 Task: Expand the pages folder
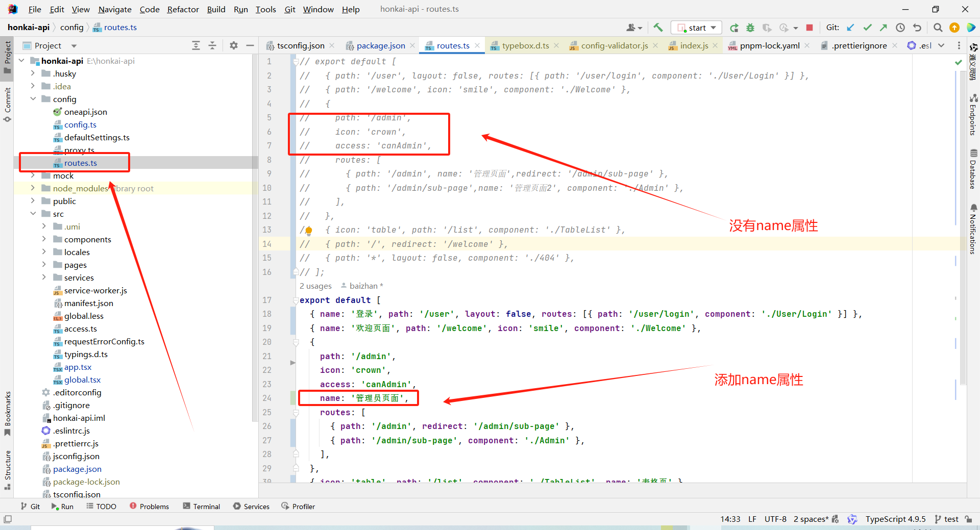[44, 264]
